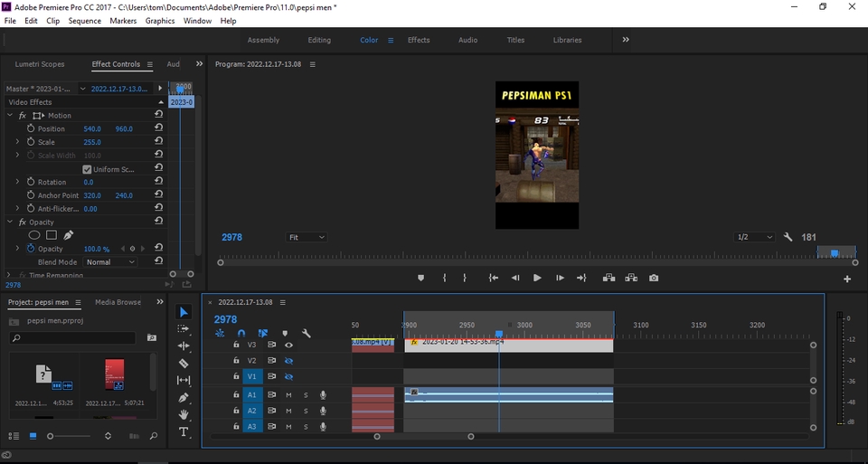Image resolution: width=868 pixels, height=464 pixels.
Task: Switch to the Lumetri Scopes tab
Action: point(40,64)
